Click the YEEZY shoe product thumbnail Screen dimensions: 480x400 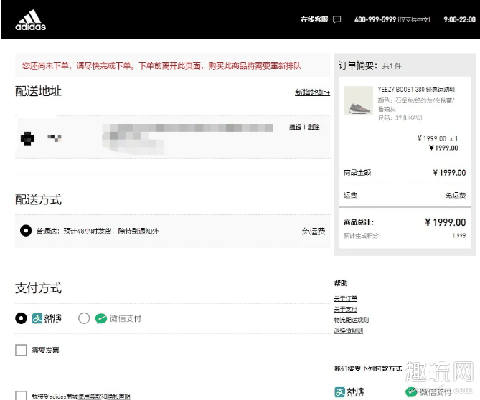[x=358, y=101]
